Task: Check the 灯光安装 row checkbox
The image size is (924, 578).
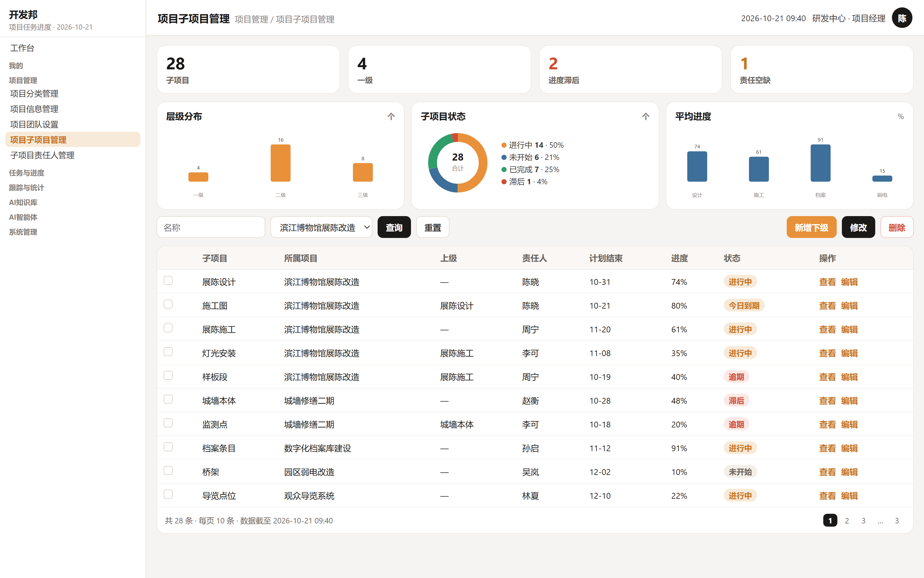Action: click(x=168, y=351)
